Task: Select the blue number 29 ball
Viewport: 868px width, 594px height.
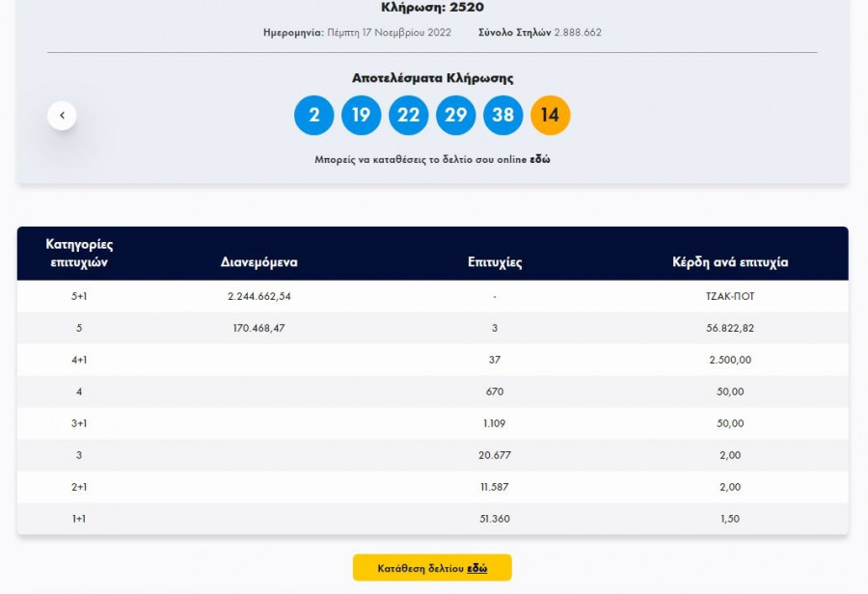Action: [x=456, y=116]
